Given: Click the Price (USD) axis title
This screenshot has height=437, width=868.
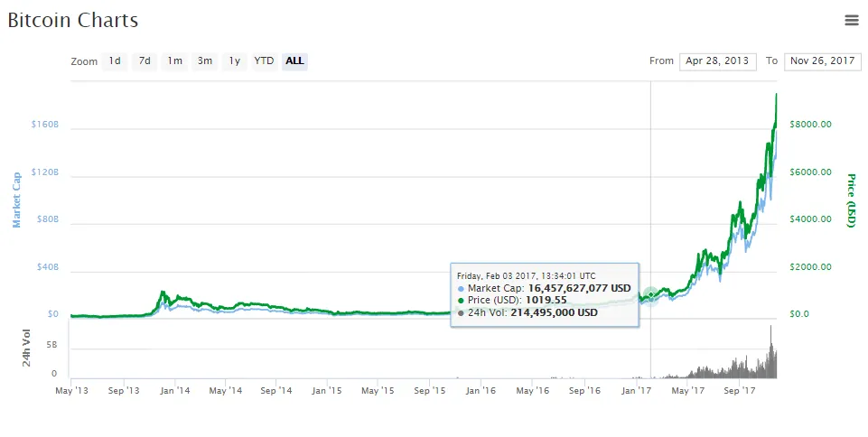Looking at the screenshot, I should click(x=852, y=200).
